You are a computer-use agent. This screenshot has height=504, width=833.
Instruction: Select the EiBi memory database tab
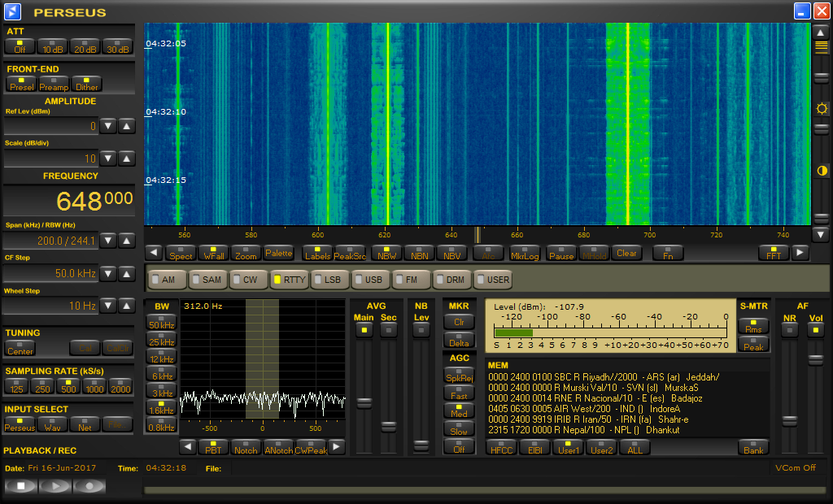pyautogui.click(x=534, y=447)
